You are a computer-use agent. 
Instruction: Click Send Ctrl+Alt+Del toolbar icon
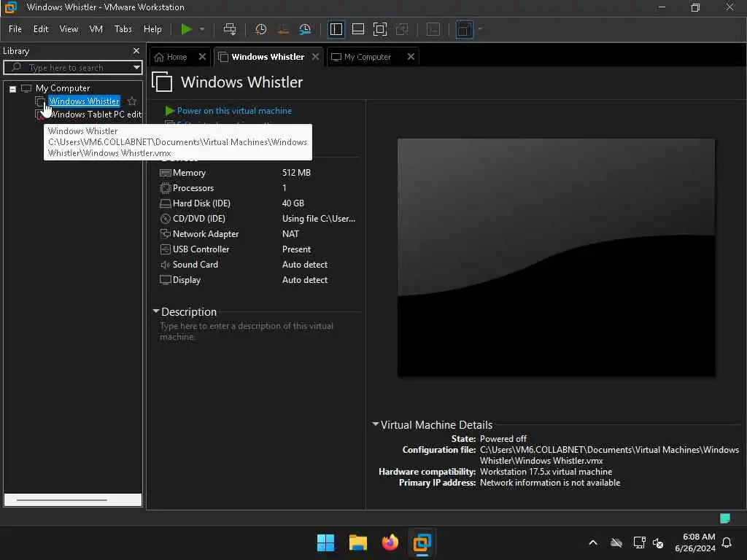(x=230, y=29)
